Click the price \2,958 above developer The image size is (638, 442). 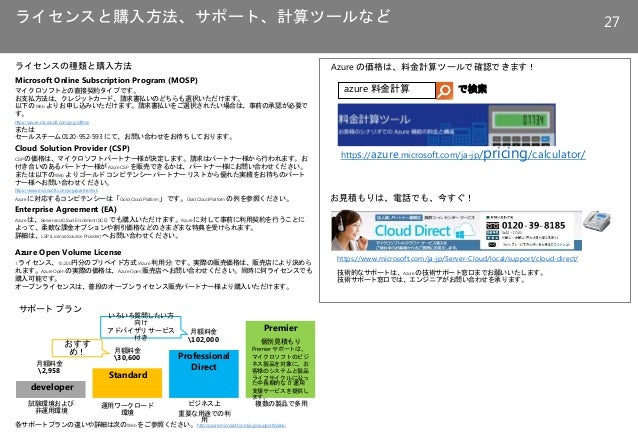click(x=49, y=371)
